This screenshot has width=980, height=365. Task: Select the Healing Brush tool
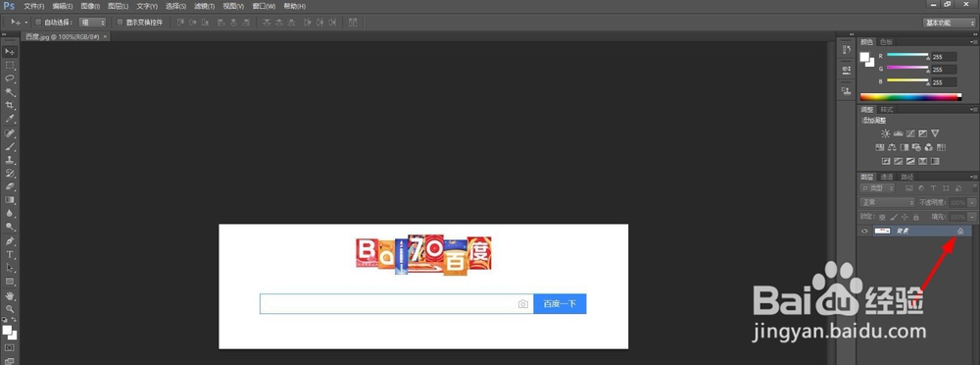[x=10, y=134]
